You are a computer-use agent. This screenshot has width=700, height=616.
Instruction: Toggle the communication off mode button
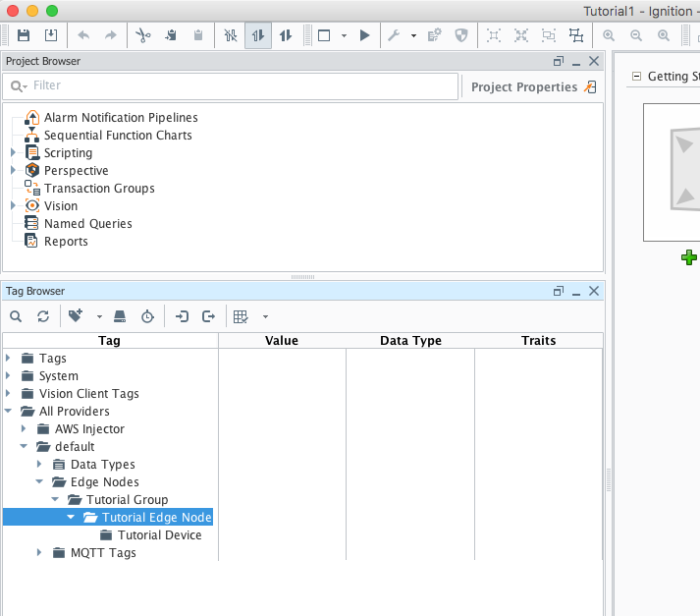click(x=231, y=35)
